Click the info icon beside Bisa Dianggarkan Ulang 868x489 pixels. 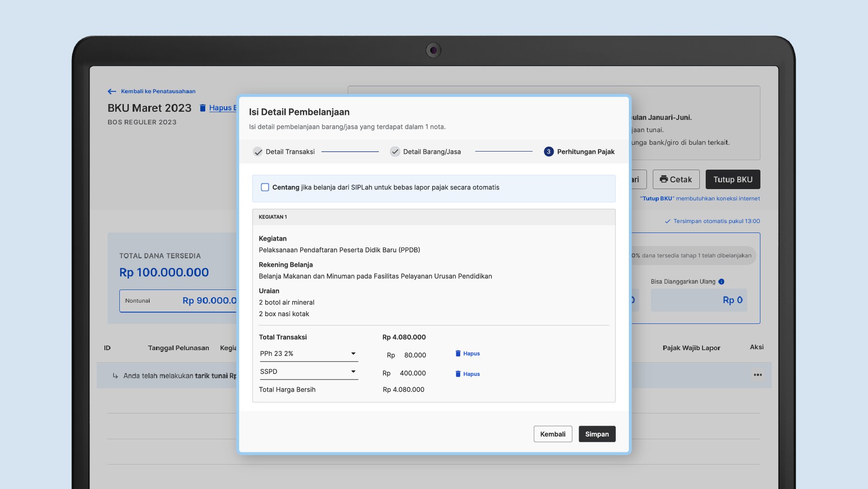click(722, 282)
